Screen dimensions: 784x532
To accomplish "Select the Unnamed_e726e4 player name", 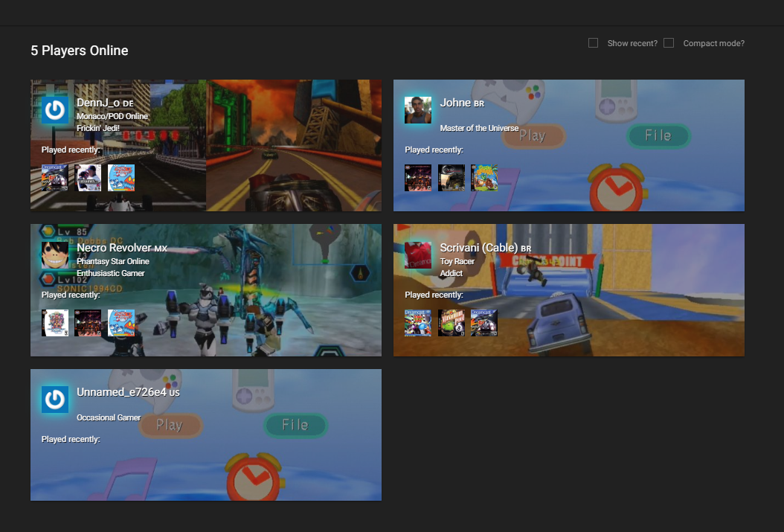I will pos(121,392).
